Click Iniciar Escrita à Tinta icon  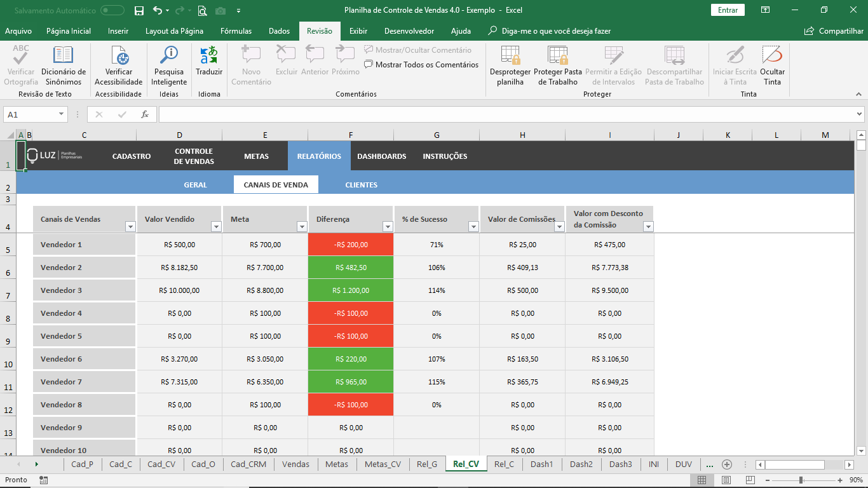pos(735,65)
